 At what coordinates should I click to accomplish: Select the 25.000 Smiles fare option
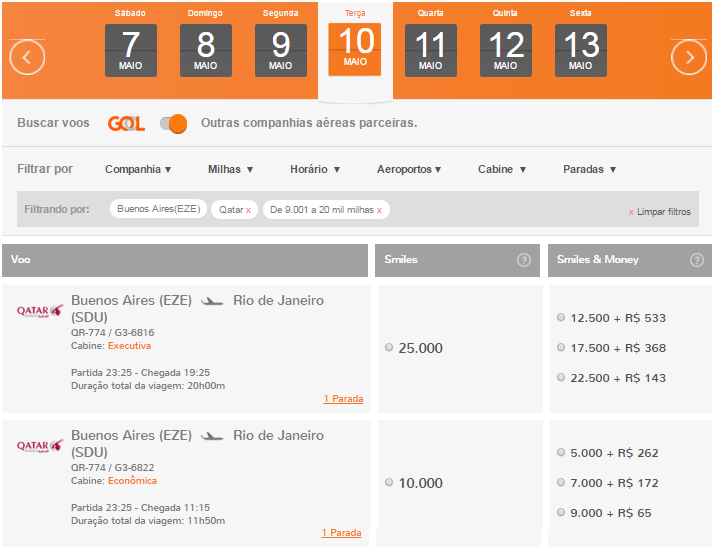(389, 347)
